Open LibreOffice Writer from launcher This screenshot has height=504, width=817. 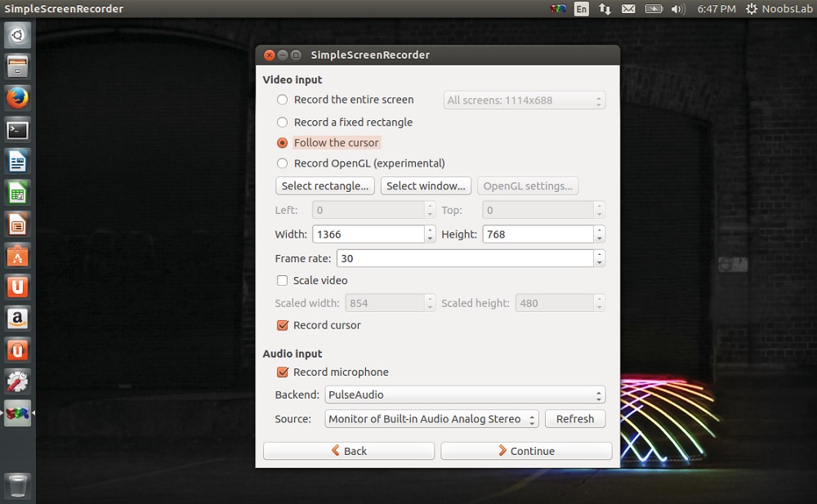point(17,162)
